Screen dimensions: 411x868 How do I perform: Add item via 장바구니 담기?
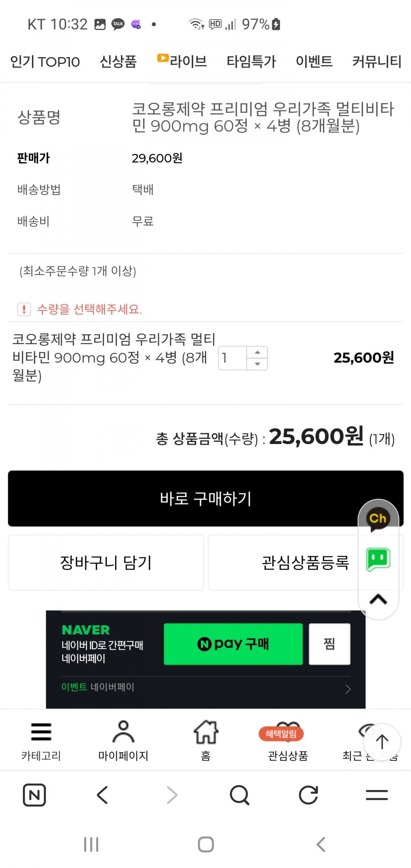coord(106,562)
